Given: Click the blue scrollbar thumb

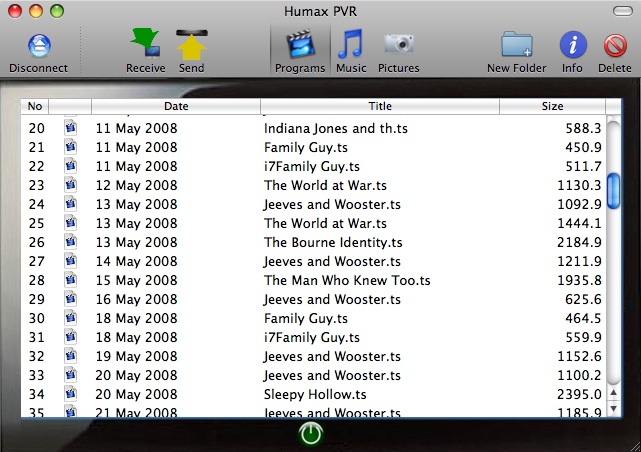Looking at the screenshot, I should 613,191.
